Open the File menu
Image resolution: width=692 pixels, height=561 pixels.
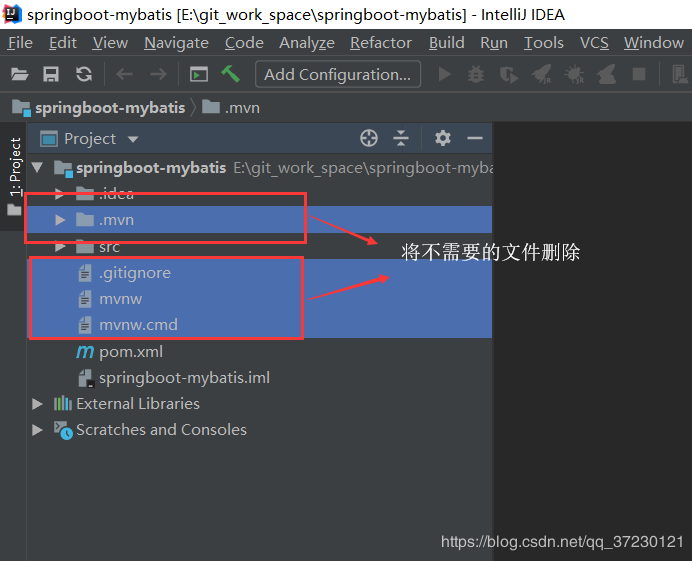(20, 43)
